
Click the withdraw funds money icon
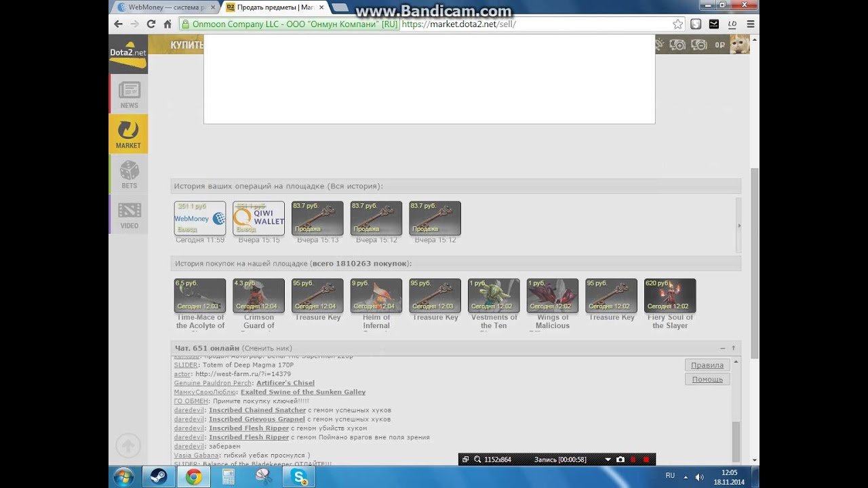pyautogui.click(x=698, y=45)
